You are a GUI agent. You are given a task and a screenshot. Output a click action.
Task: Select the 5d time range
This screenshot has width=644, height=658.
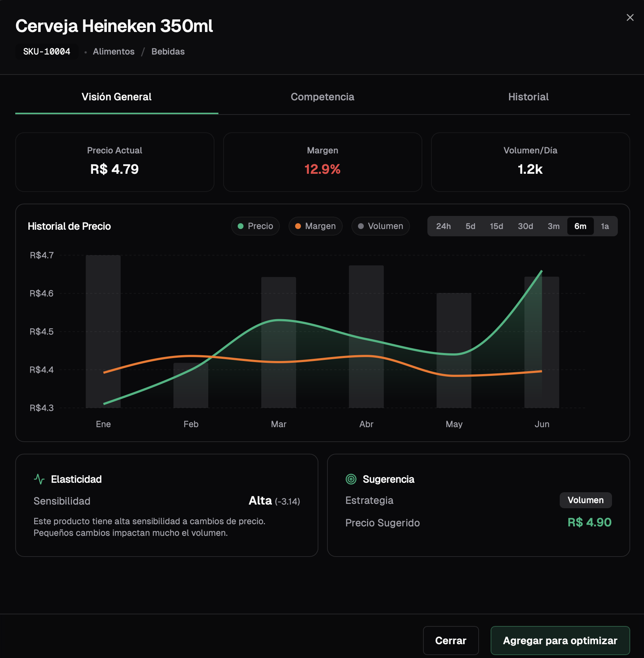click(x=470, y=226)
